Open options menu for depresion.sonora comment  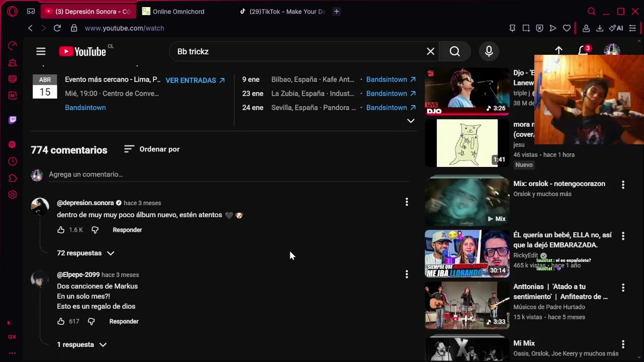click(407, 202)
